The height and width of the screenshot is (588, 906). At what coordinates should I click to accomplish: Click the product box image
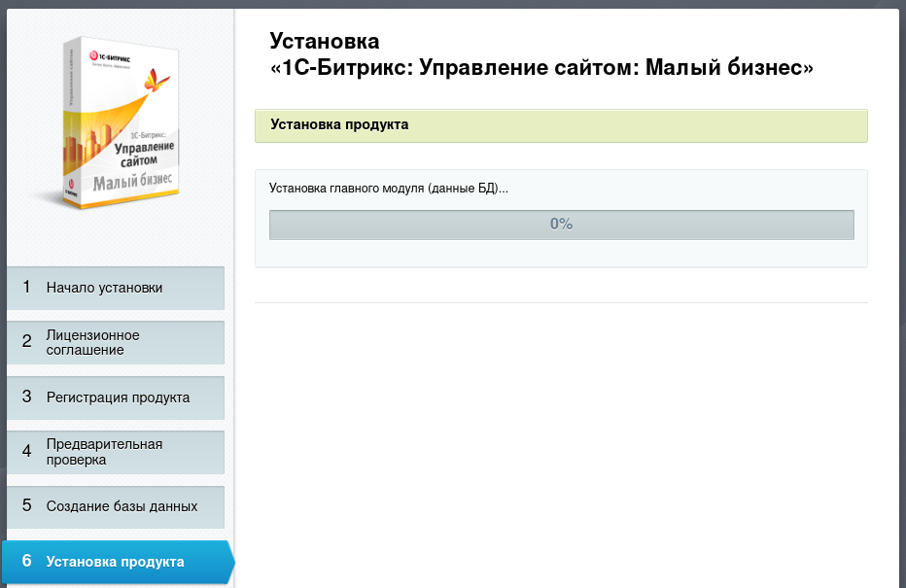tap(122, 126)
